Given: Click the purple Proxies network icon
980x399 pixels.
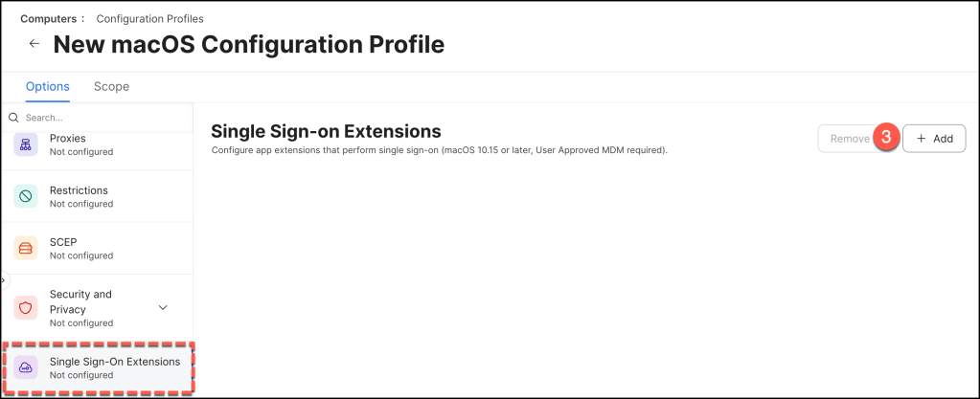Looking at the screenshot, I should 26,144.
